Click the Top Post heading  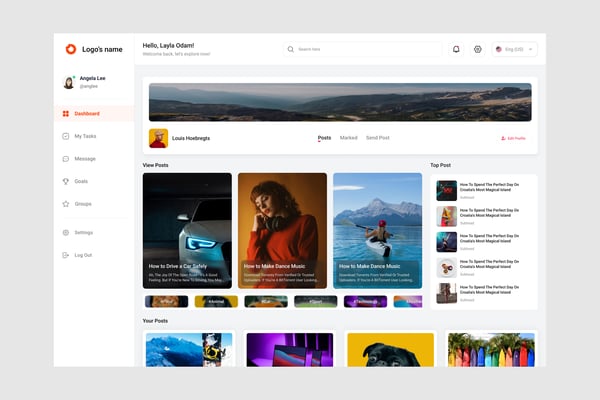point(440,165)
